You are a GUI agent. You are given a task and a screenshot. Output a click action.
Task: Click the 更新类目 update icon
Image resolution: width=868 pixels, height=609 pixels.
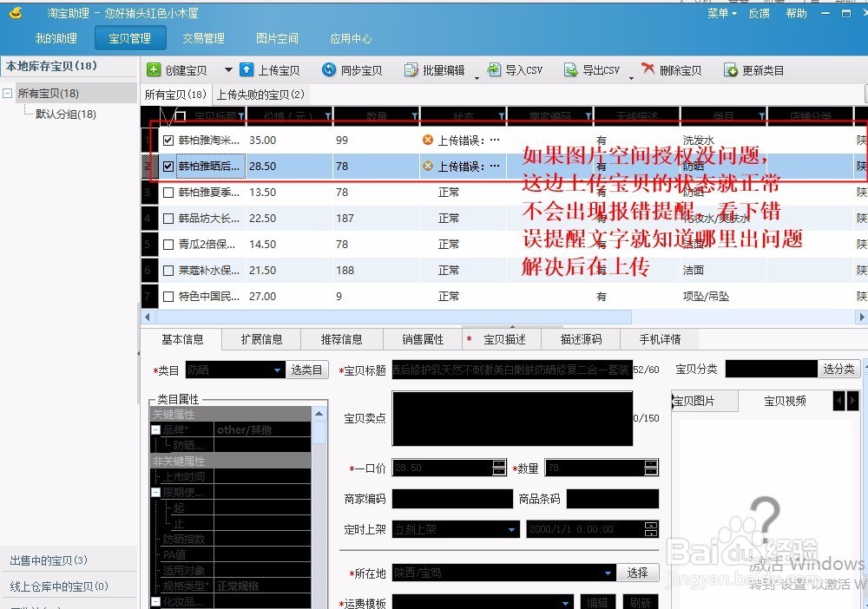coord(731,69)
